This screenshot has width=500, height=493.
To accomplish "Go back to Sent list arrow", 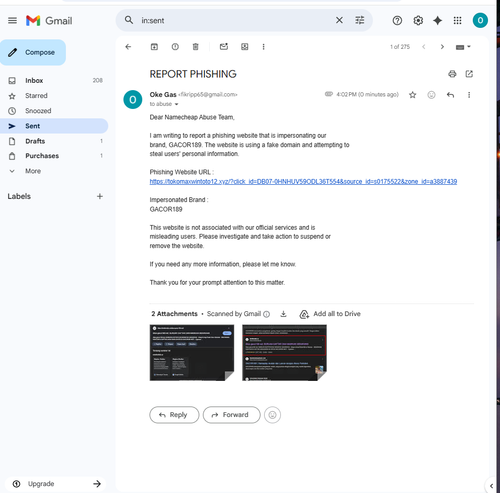I will [128, 47].
